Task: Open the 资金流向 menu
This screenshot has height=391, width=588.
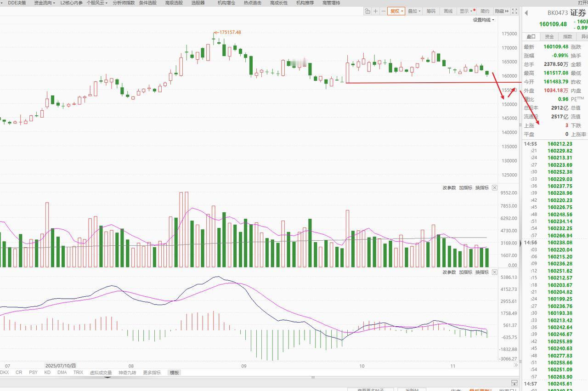Action: 45,3
